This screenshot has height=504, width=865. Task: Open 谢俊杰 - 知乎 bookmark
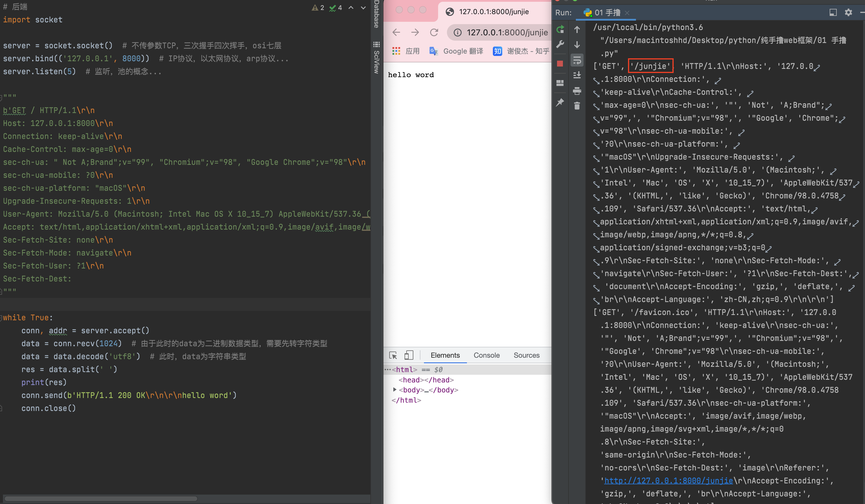[x=521, y=51]
